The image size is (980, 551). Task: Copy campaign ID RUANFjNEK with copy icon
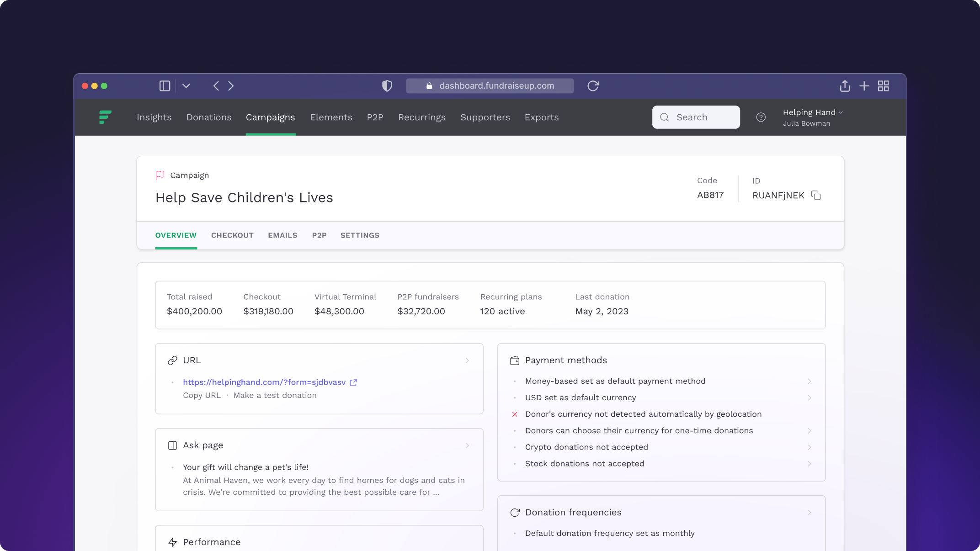pyautogui.click(x=816, y=196)
